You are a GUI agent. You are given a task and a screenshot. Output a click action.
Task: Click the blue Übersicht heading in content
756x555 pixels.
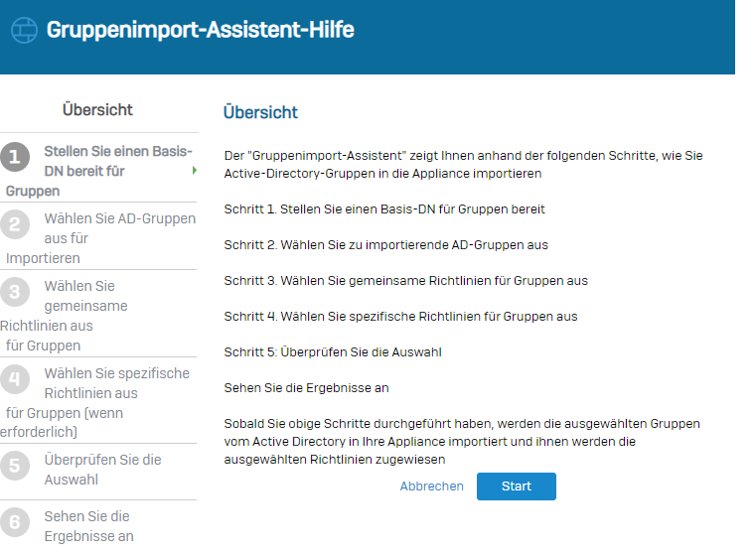pos(260,112)
